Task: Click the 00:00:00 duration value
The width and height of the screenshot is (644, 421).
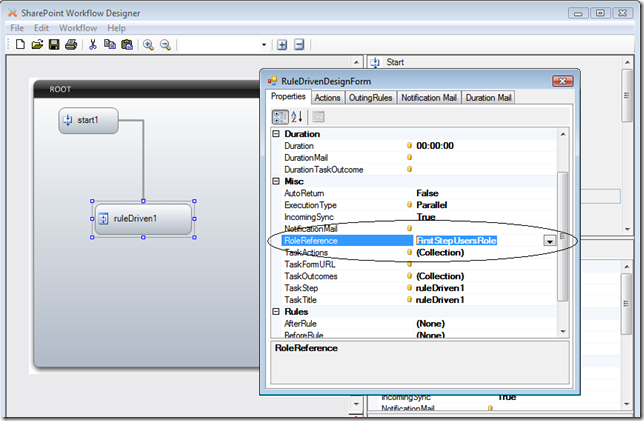Action: (435, 146)
